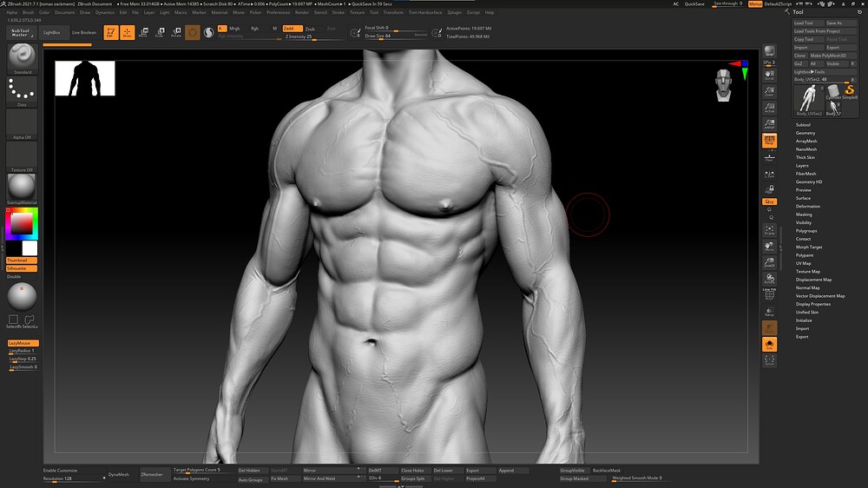Open the Brush menu
868x488 pixels.
[x=29, y=12]
